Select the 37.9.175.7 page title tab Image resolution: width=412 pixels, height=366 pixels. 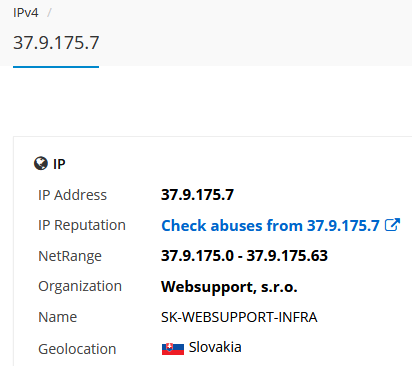coord(56,43)
